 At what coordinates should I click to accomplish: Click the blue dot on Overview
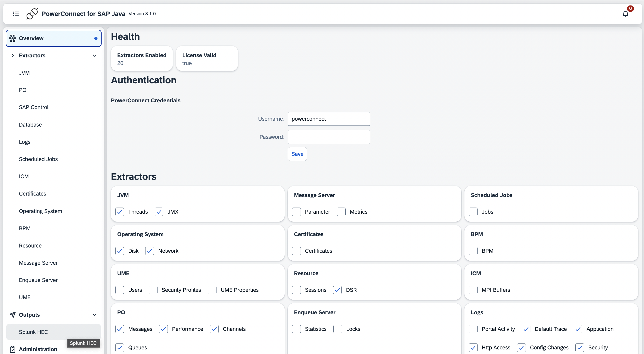(96, 38)
